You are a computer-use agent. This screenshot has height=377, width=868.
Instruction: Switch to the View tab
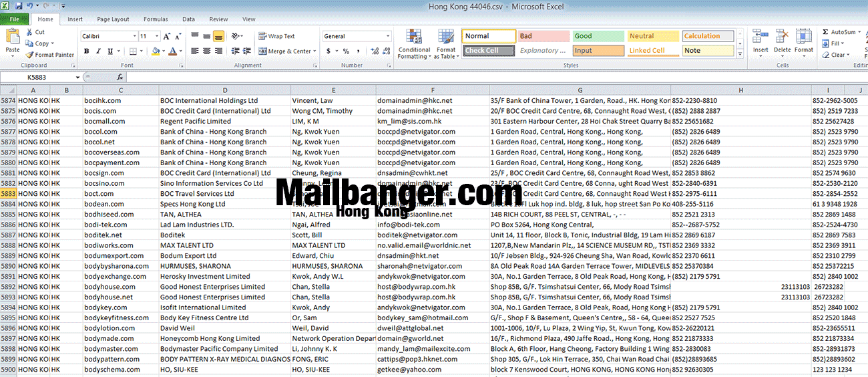[x=248, y=19]
